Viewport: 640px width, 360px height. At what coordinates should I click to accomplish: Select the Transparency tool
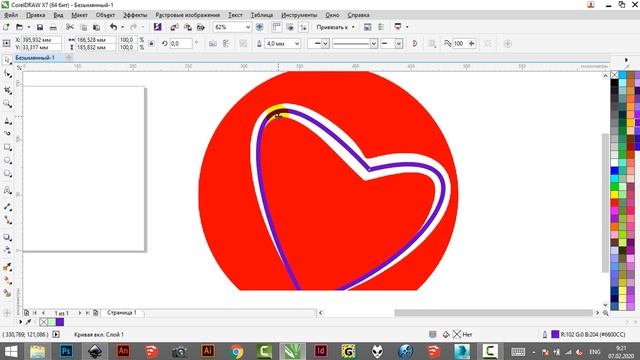click(x=7, y=250)
